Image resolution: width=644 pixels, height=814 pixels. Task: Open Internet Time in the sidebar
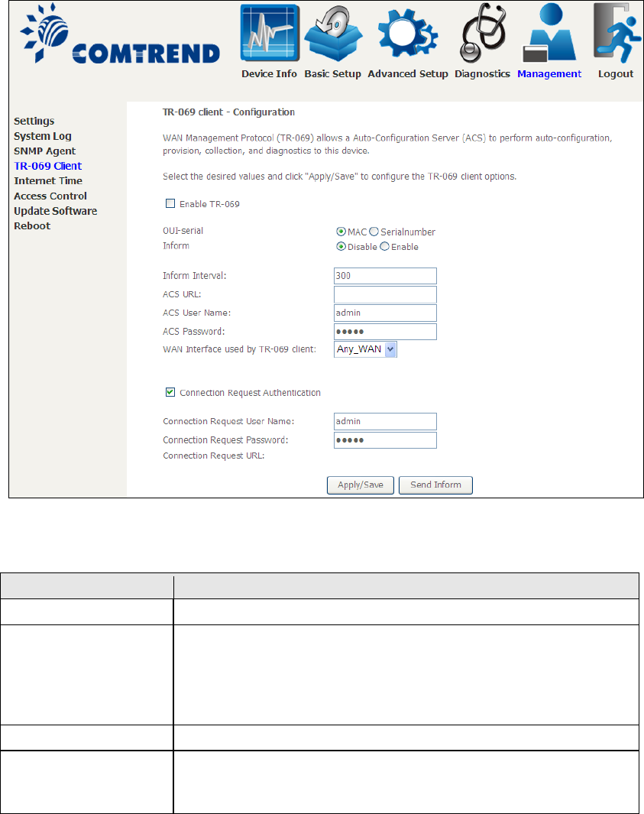(x=48, y=180)
